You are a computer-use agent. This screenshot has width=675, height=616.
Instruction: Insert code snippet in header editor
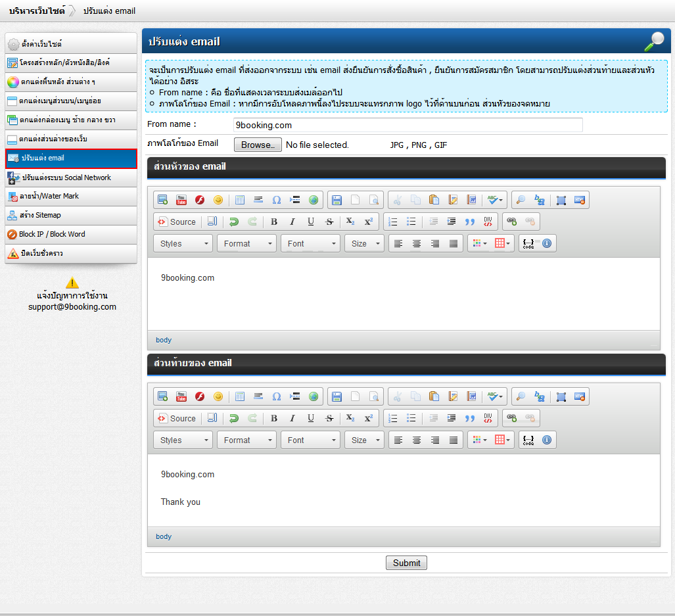[528, 244]
